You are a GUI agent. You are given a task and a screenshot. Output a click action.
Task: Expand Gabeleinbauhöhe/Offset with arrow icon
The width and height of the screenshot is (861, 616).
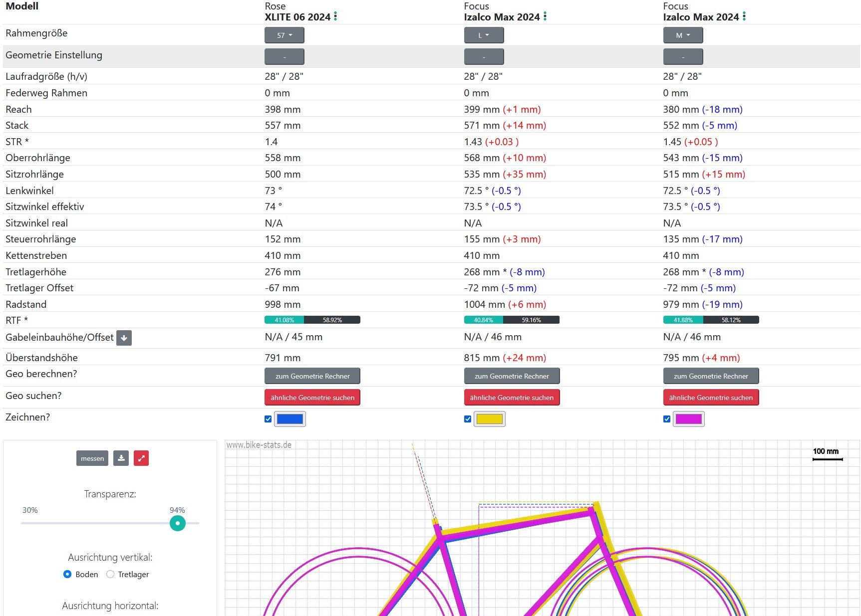tap(124, 338)
